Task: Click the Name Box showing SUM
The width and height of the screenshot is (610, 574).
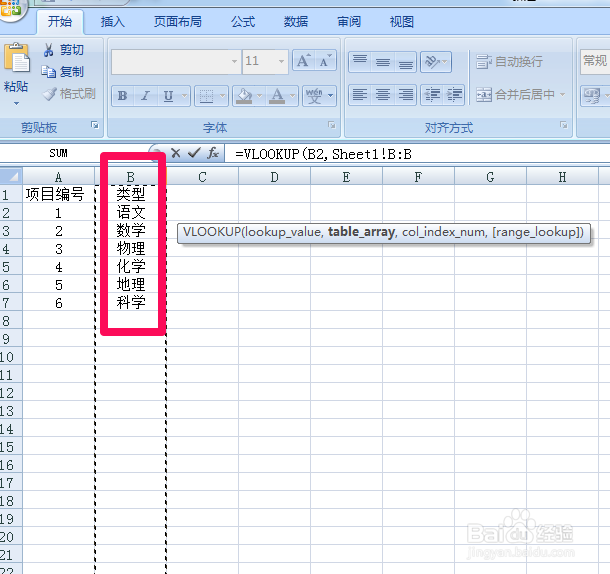Action: [58, 153]
